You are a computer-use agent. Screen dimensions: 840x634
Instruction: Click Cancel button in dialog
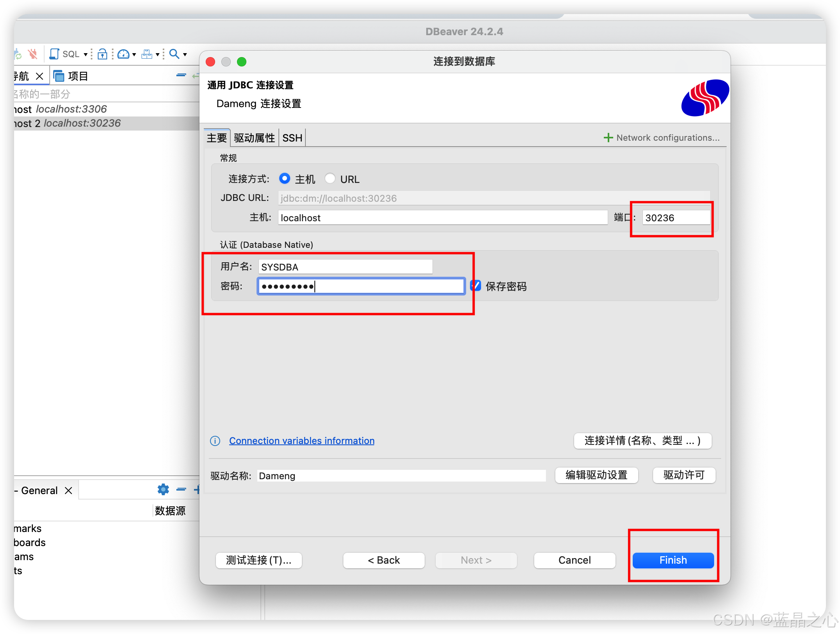click(x=574, y=560)
